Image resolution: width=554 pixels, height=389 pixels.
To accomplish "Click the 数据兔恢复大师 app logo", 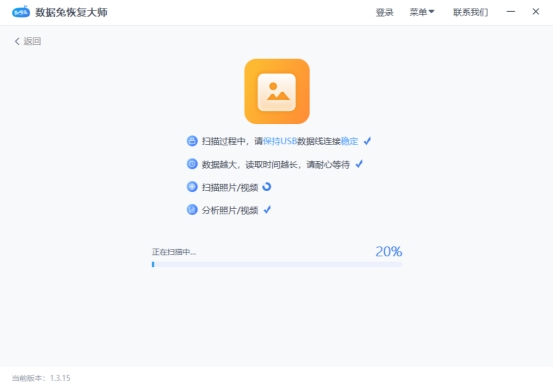I will pyautogui.click(x=21, y=12).
